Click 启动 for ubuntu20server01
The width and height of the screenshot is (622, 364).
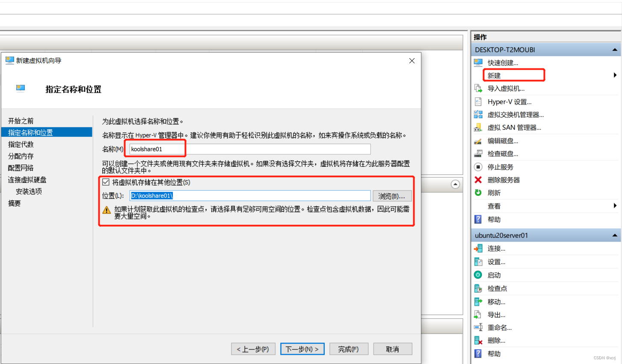494,275
